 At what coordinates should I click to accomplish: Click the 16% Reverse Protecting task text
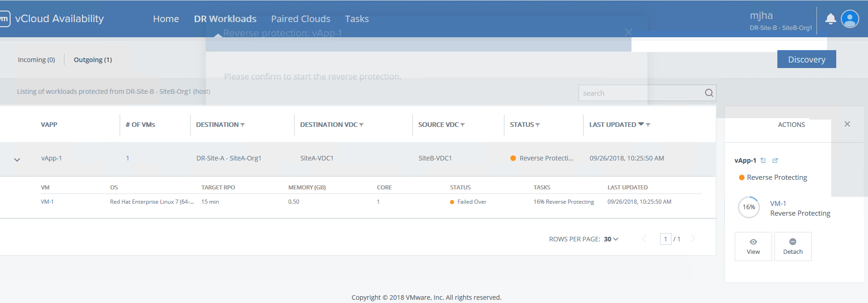tap(564, 202)
